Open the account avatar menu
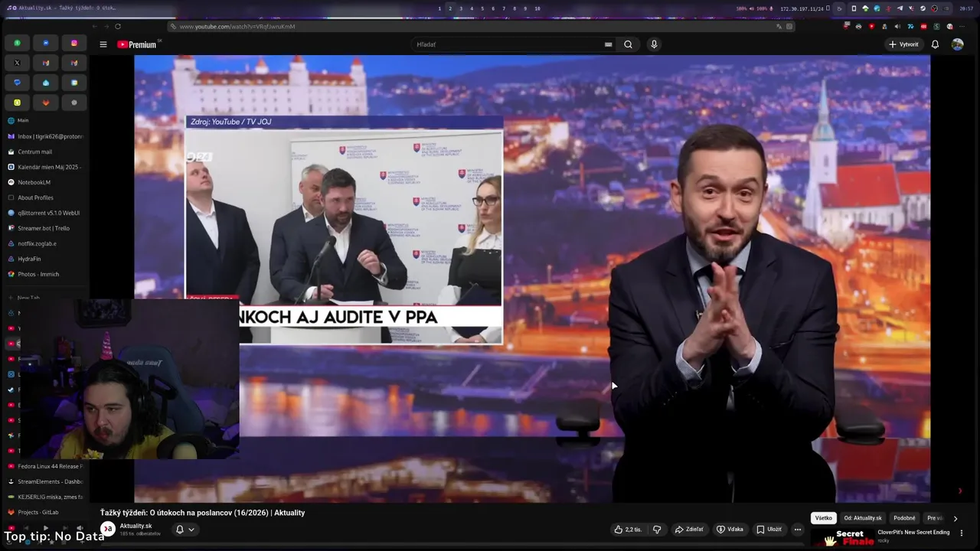980x551 pixels. click(x=957, y=44)
